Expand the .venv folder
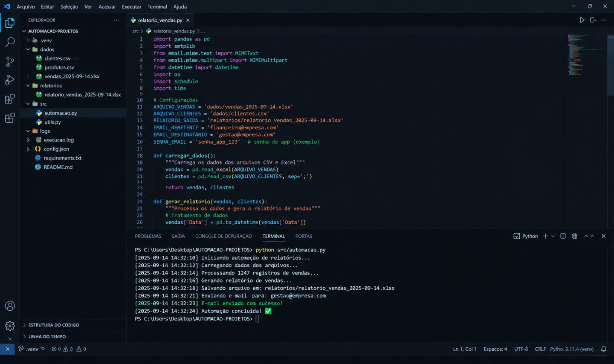This screenshot has width=614, height=364. [28, 40]
